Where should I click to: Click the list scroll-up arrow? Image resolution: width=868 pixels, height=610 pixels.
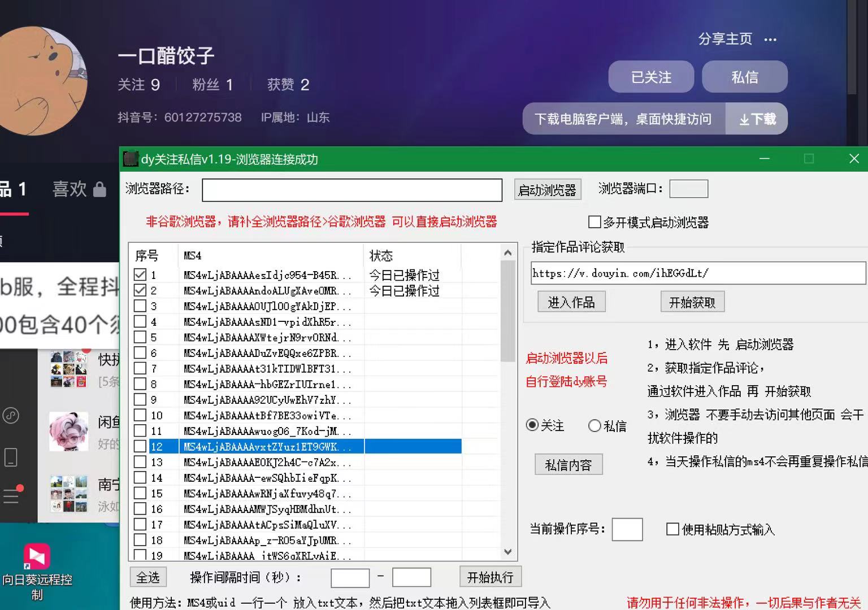pyautogui.click(x=507, y=252)
